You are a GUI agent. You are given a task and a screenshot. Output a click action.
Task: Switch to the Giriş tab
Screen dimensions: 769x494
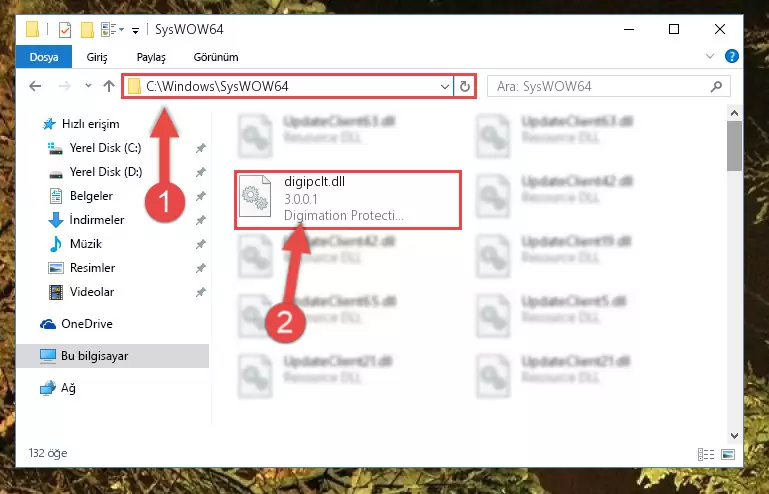[x=97, y=57]
